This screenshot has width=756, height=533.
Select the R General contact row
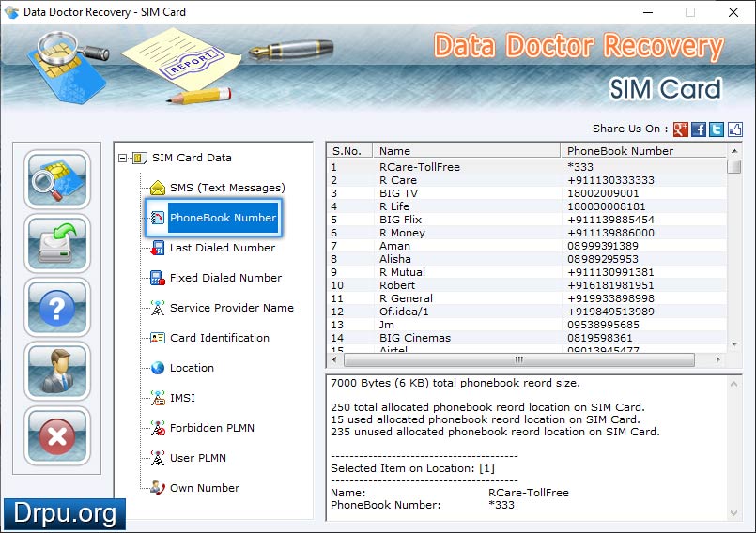(527, 298)
